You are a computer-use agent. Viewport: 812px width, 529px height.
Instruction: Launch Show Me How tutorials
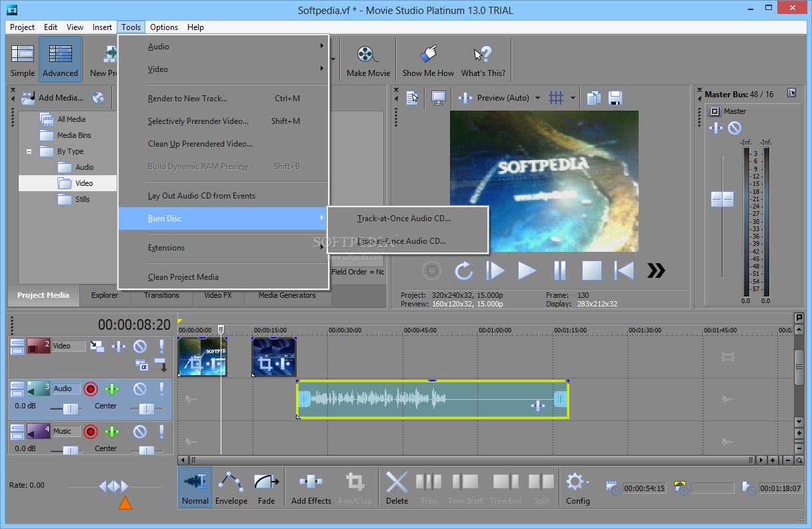tap(428, 60)
